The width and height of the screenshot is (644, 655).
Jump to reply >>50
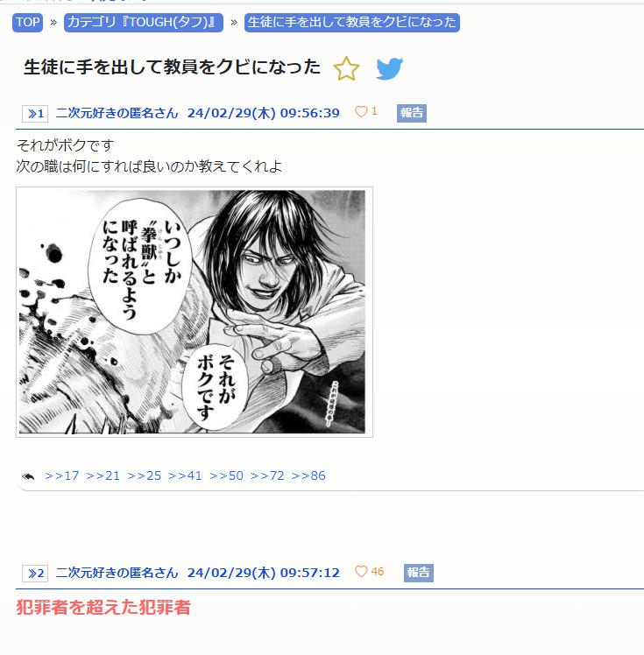tap(227, 475)
